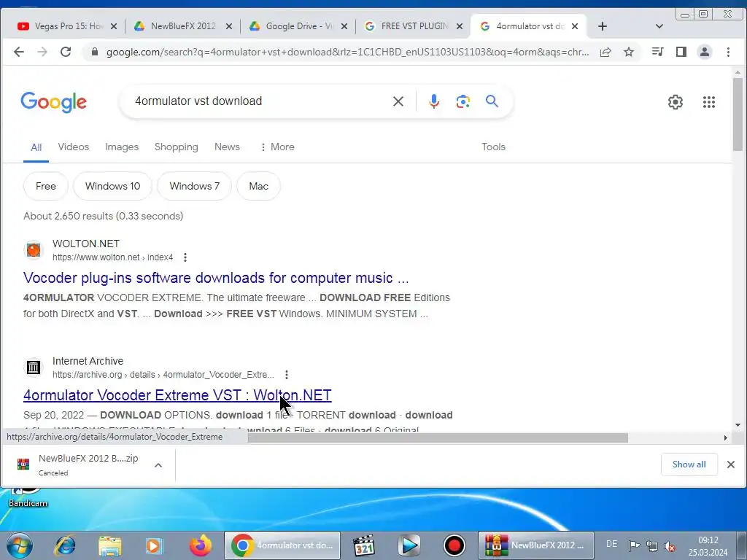Screen dimensions: 747x560
Task: Apply the Mac filter chip
Action: (259, 186)
